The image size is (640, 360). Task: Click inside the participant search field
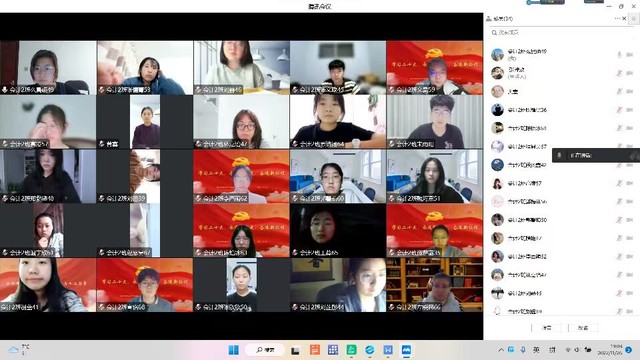click(x=560, y=32)
